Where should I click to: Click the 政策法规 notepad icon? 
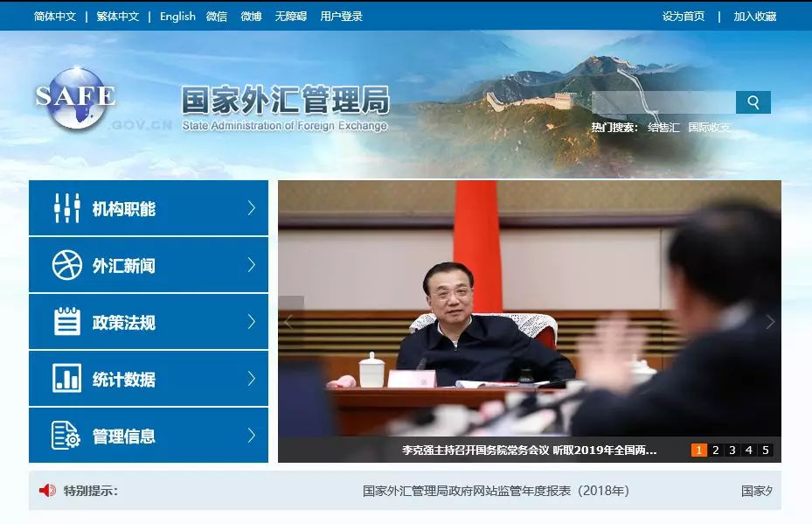[66, 322]
